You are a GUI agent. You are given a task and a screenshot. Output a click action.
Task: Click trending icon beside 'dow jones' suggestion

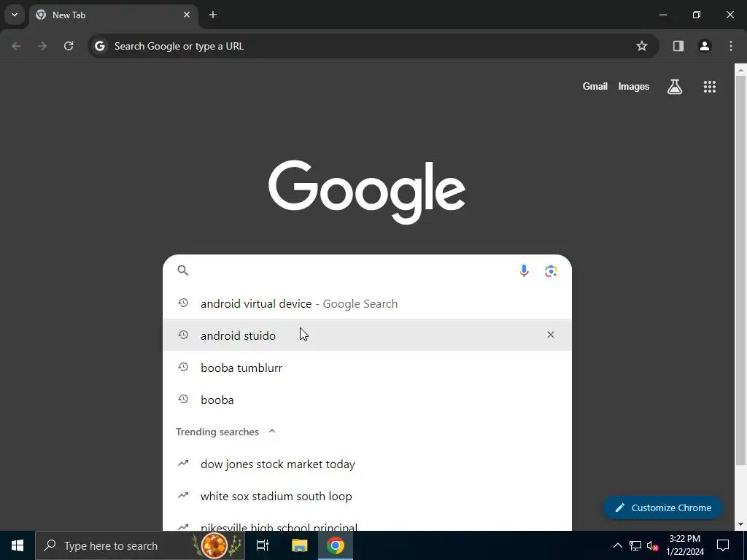pyautogui.click(x=183, y=463)
